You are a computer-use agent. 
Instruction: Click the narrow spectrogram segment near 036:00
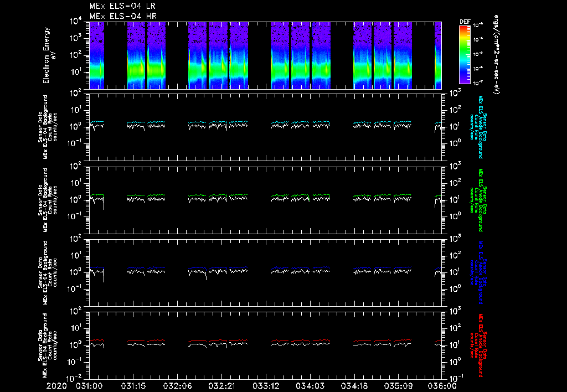point(438,55)
